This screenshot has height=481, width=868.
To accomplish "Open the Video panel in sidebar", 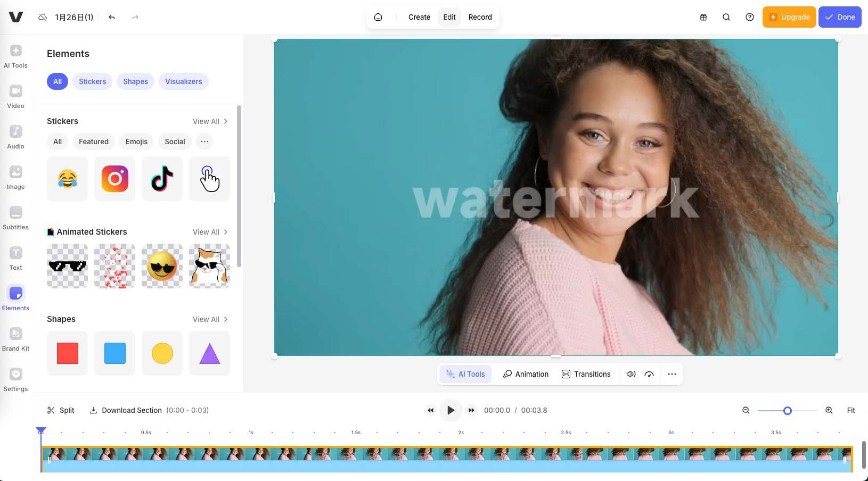I will [x=15, y=96].
